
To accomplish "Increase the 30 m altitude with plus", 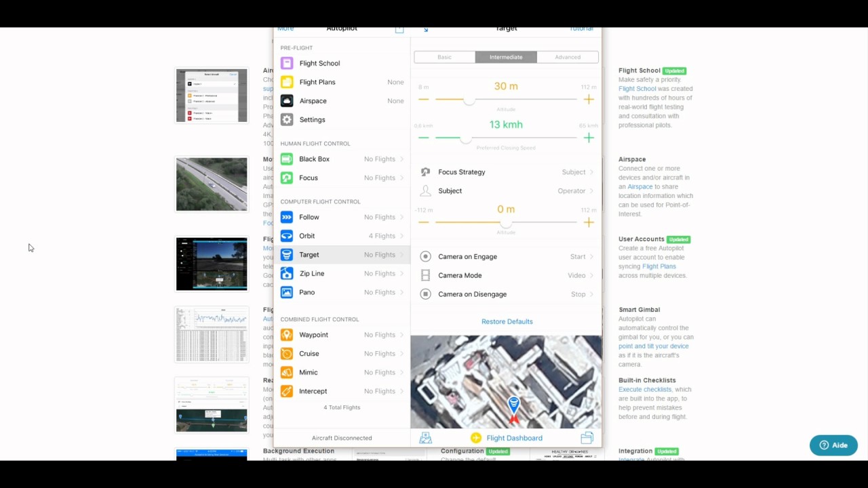I will point(589,99).
